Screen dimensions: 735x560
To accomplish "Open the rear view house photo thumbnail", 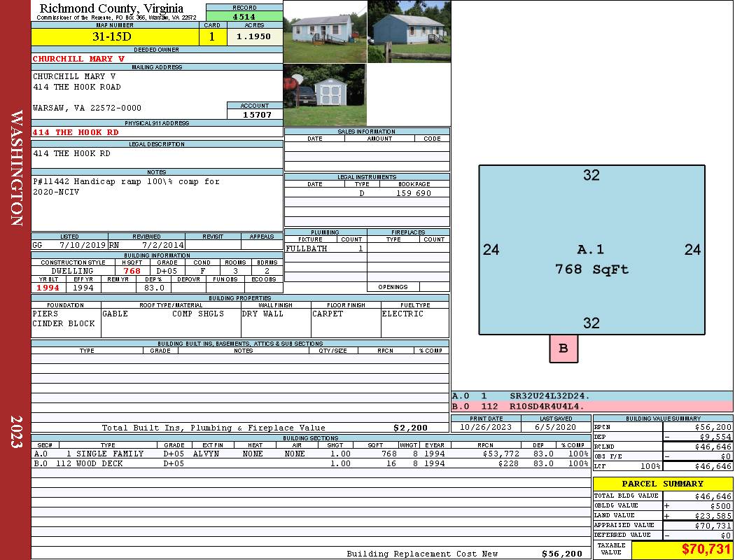I will (409, 32).
